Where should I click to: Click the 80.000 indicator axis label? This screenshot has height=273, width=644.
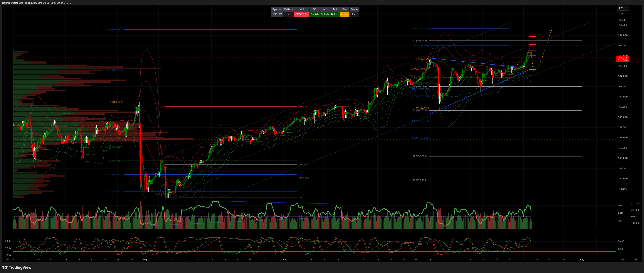635,203
